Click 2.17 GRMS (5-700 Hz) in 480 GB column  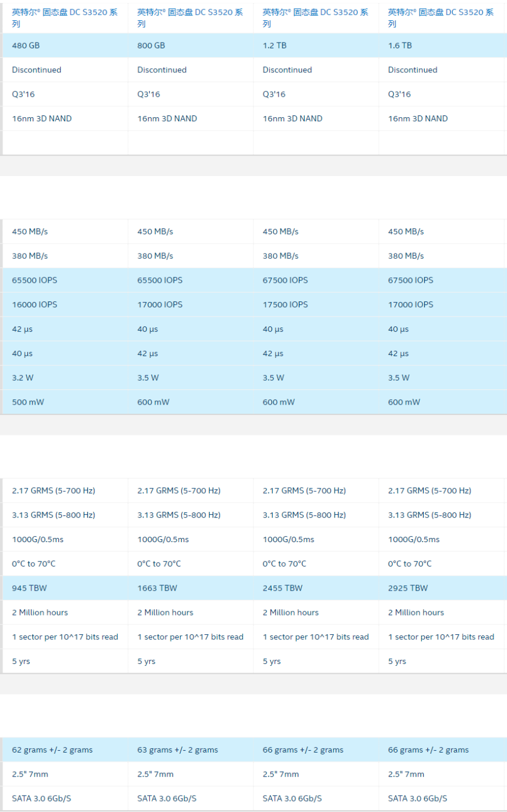(54, 491)
